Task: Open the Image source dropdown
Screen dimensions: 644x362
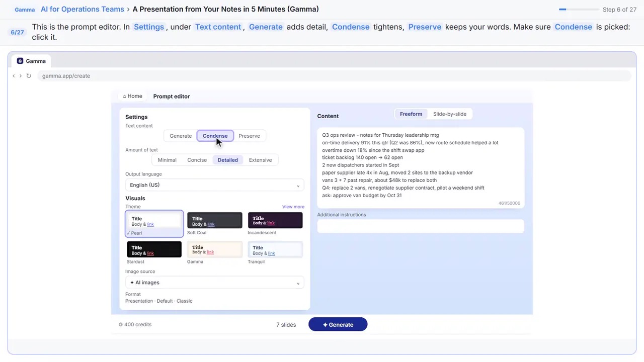Action: pos(214,283)
